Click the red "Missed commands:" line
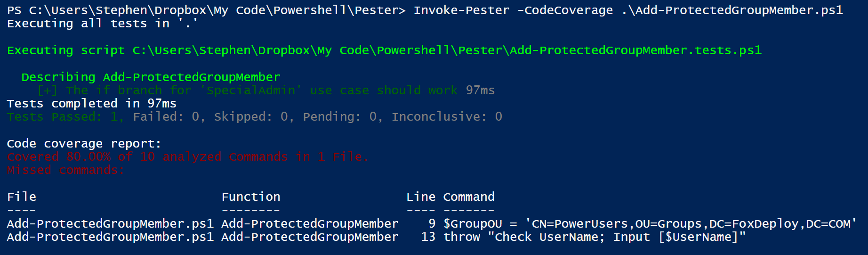This screenshot has height=255, width=868. click(66, 170)
